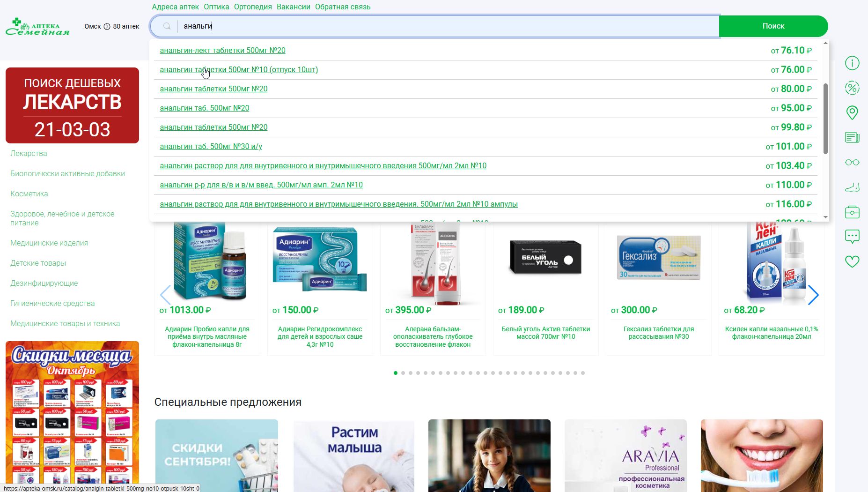Click the suggestions list scrollbar thumb
The width and height of the screenshot is (868, 492).
point(825,119)
